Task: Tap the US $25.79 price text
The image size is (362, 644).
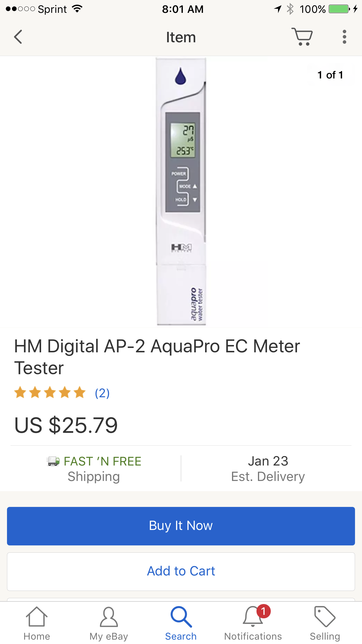Action: (x=66, y=425)
